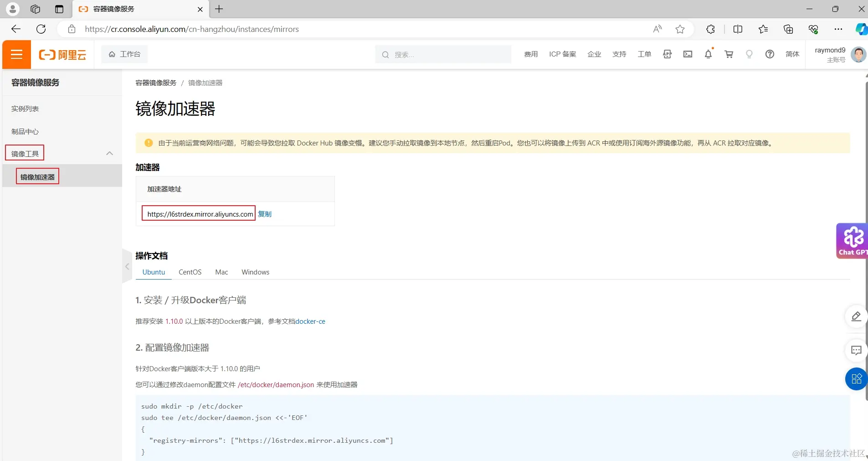Open browser settings and more menu
868x461 pixels.
point(838,29)
